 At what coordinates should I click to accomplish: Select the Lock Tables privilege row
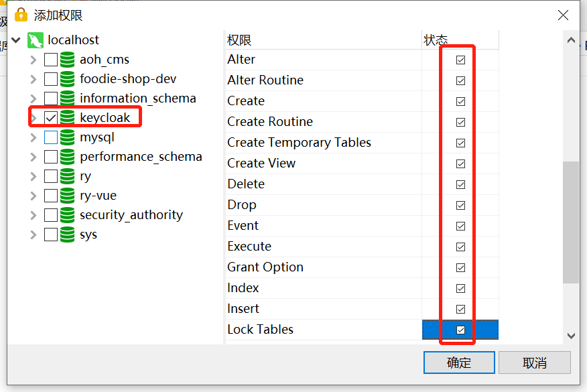point(362,330)
